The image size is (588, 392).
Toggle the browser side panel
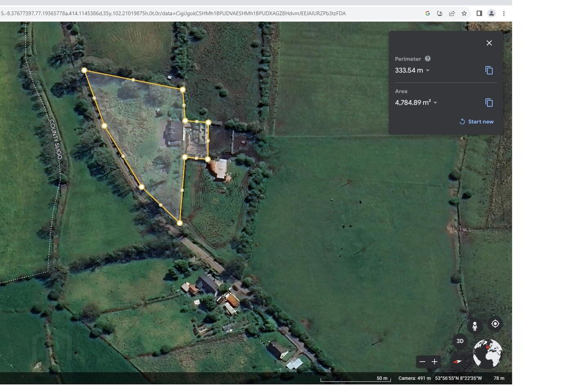pos(479,13)
